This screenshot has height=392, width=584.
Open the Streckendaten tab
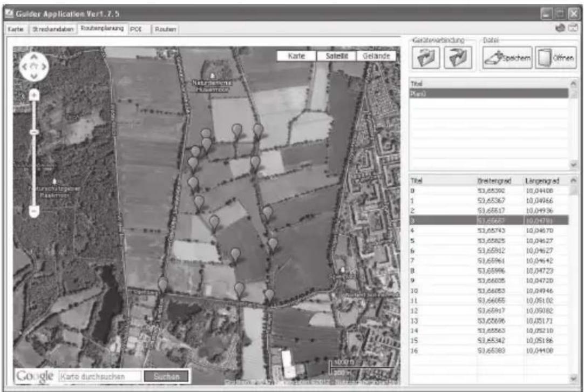click(x=53, y=29)
